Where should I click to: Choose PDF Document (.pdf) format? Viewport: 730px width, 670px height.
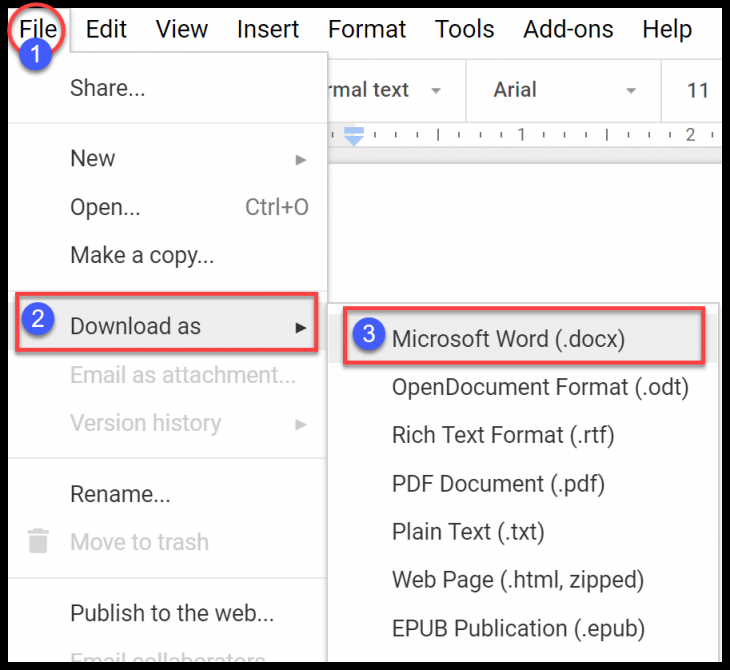coord(498,484)
